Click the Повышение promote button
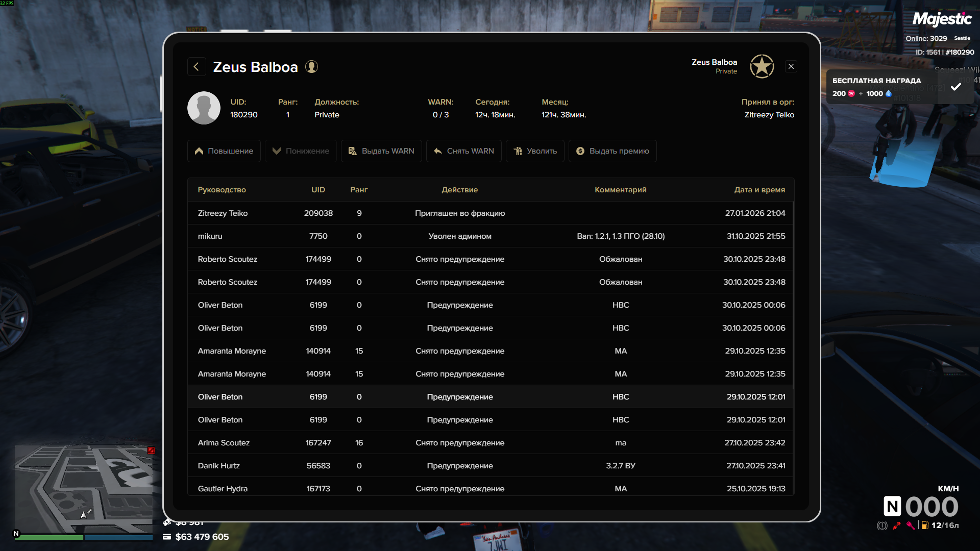Viewport: 980px width, 551px height. 224,151
